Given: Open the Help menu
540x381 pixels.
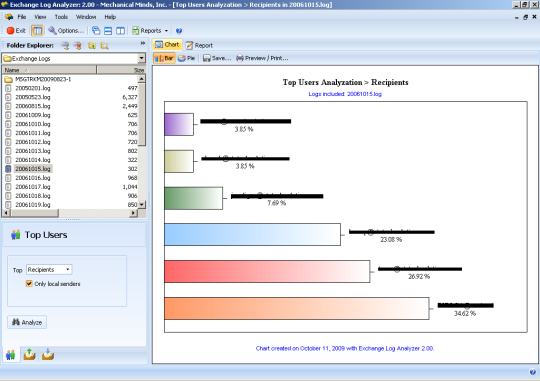Looking at the screenshot, I should [x=110, y=17].
